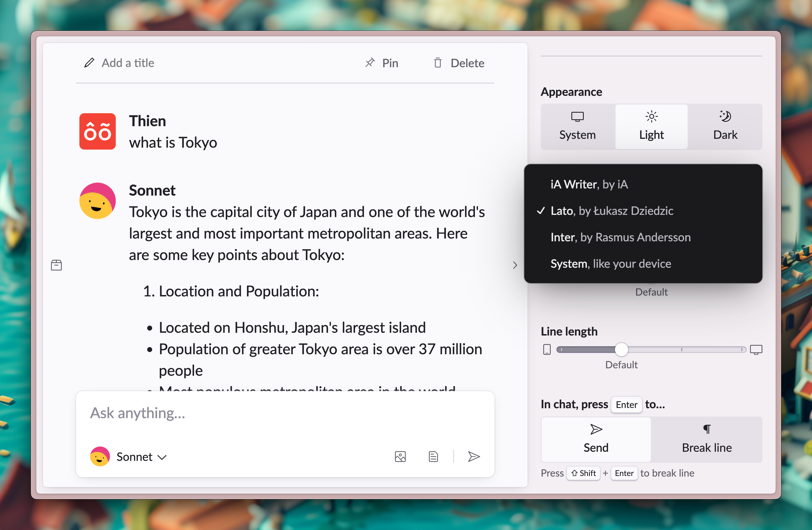Viewport: 812px width, 530px height.
Task: Select Light appearance mode
Action: point(651,126)
